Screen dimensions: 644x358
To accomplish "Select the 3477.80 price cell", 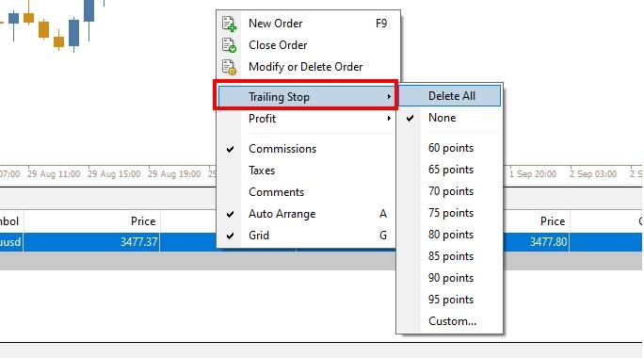I will [x=548, y=242].
